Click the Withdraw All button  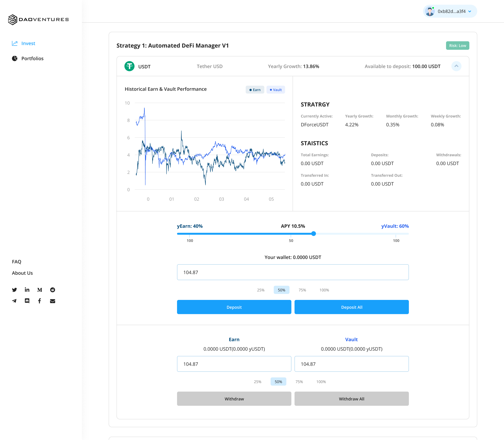(352, 399)
